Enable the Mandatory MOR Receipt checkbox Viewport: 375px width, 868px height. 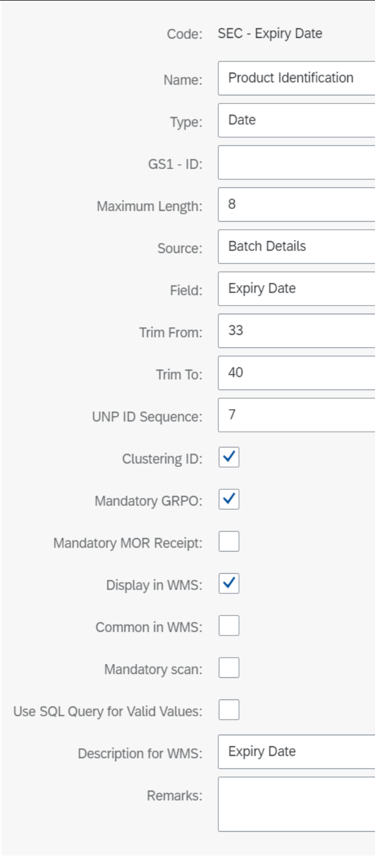[x=229, y=541]
